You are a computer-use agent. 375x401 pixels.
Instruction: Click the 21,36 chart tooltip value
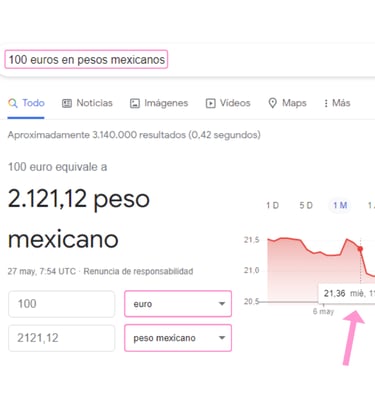(334, 293)
